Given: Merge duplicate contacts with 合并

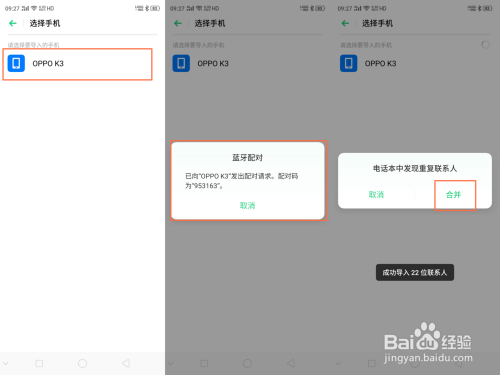Looking at the screenshot, I should tap(453, 195).
